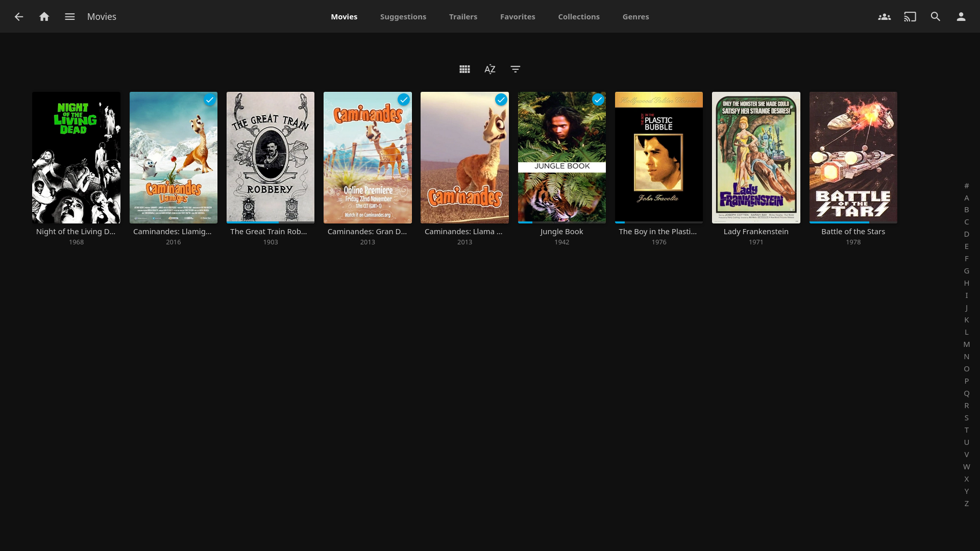Open the navigation drawer via hamburger menu
Image resolution: width=980 pixels, height=551 pixels.
69,16
